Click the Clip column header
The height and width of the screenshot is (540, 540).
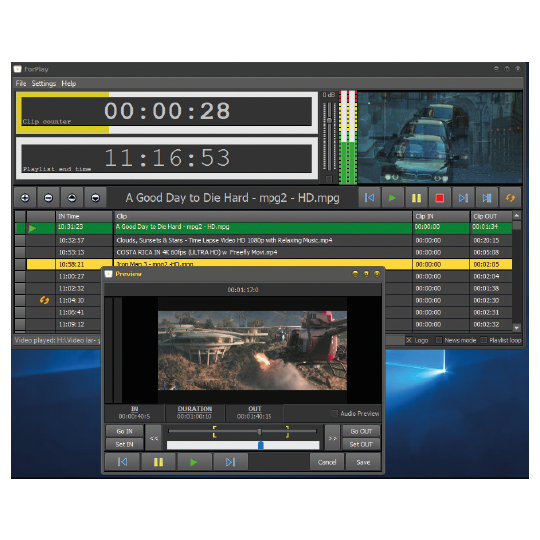[x=263, y=216]
